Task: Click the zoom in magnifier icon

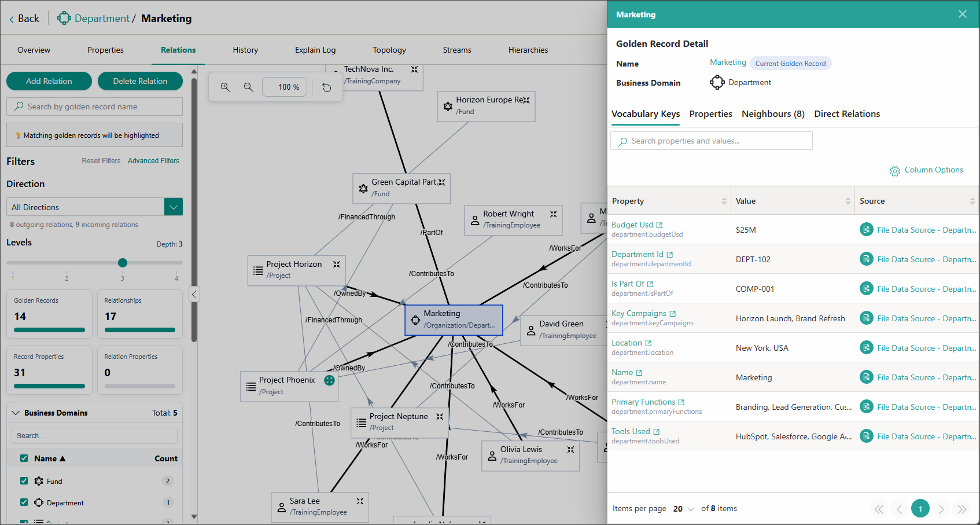Action: (226, 87)
